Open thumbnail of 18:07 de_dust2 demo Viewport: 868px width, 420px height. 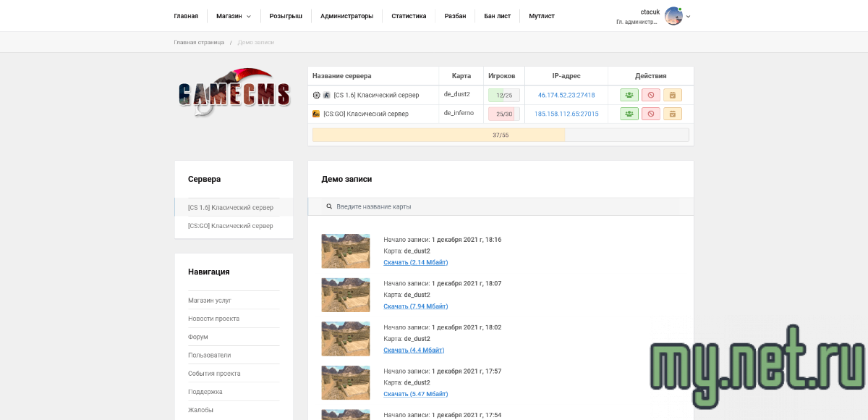(346, 295)
